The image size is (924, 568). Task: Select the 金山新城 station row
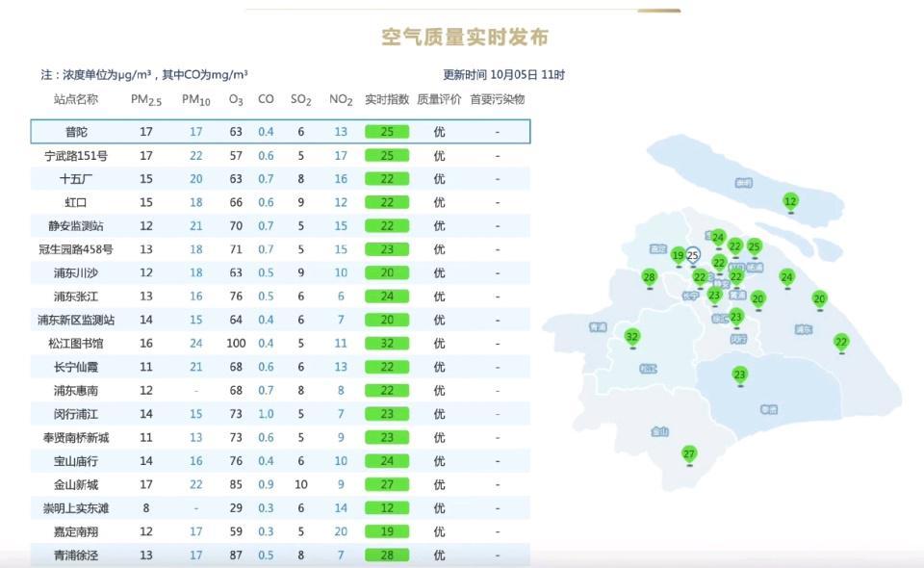tap(280, 484)
